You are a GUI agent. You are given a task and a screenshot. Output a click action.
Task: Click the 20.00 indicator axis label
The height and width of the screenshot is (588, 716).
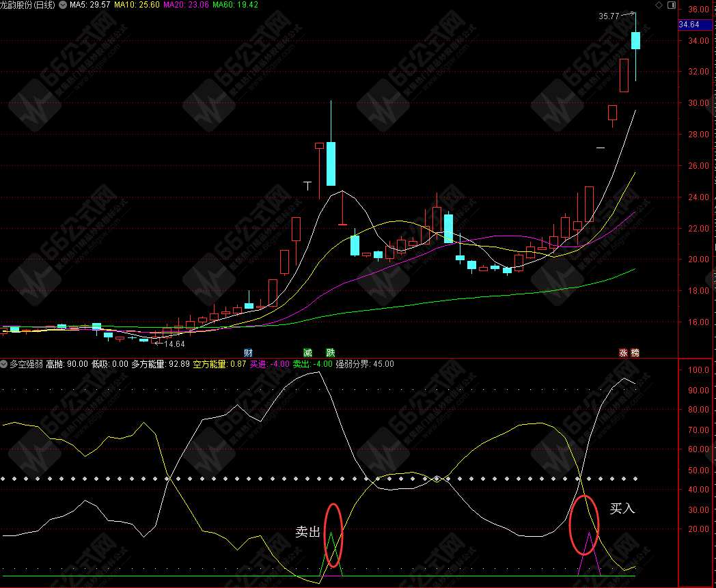699,529
